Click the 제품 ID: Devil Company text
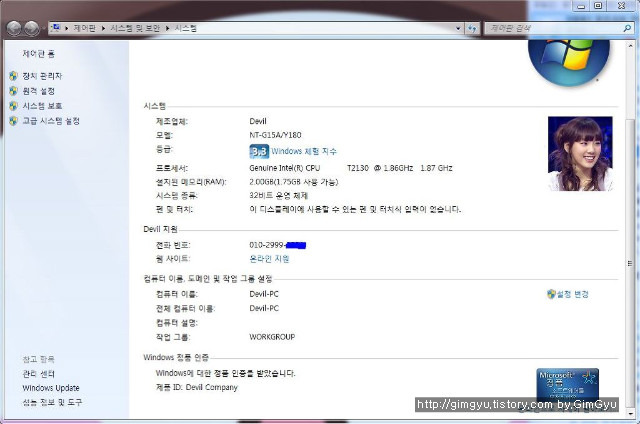The image size is (640, 424). coord(197,387)
